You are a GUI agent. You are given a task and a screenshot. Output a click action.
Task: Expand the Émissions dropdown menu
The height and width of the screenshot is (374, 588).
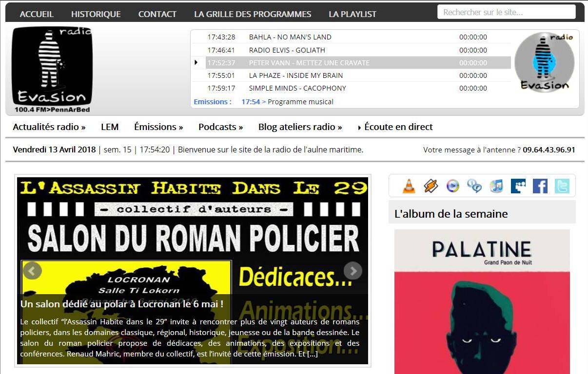pos(158,127)
